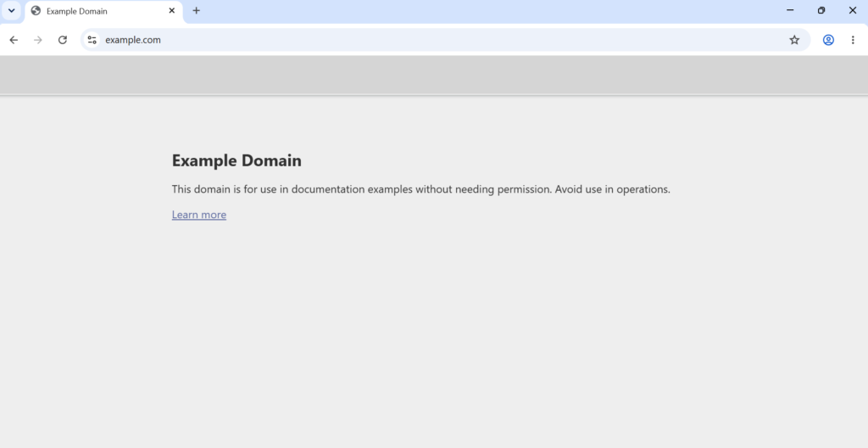Screen dimensions: 868x448
Task: Click the gray banner at page top
Action: [434, 75]
